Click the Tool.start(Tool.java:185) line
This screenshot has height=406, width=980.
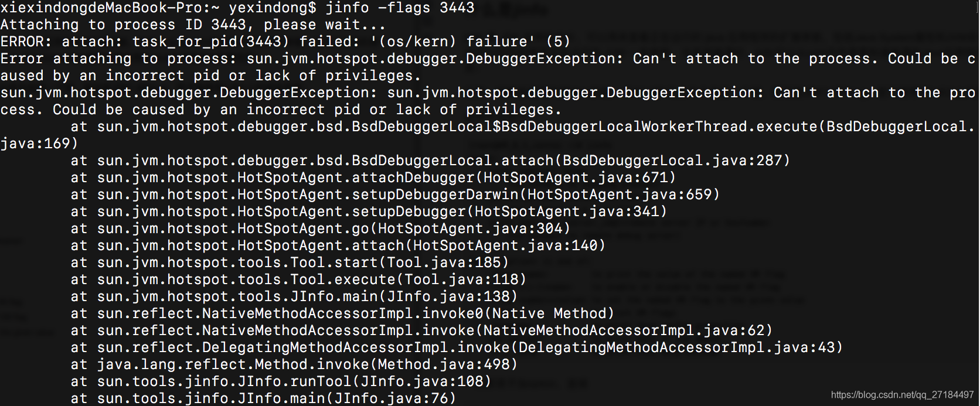point(290,262)
